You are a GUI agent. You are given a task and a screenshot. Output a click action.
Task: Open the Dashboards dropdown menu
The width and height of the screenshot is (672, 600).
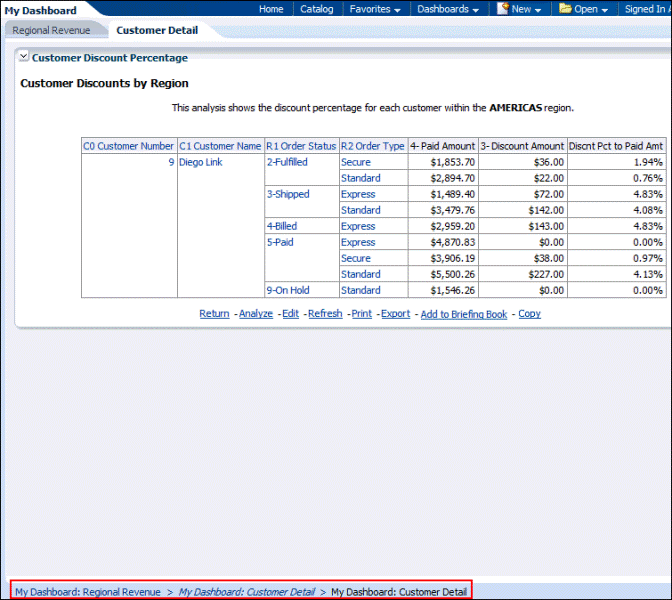pyautogui.click(x=448, y=9)
